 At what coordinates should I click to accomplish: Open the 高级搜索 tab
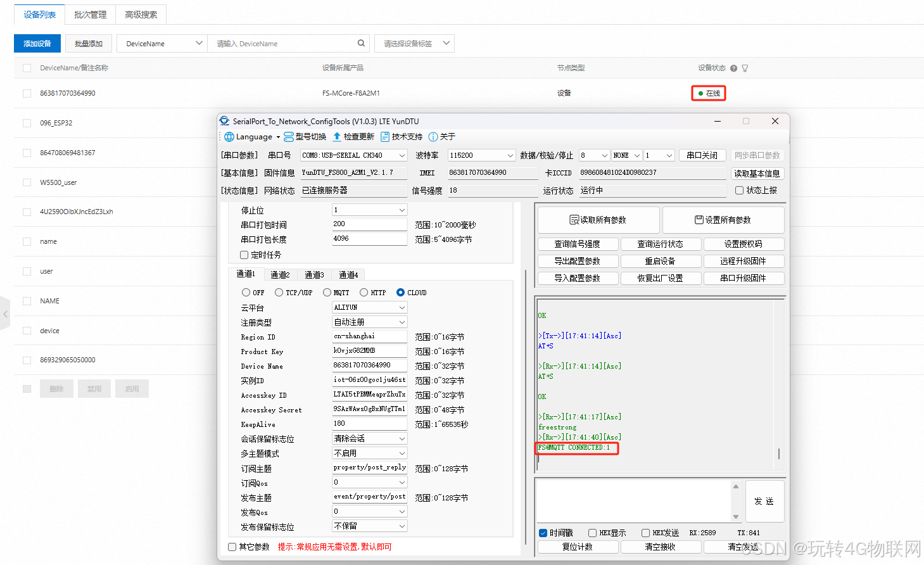point(141,15)
